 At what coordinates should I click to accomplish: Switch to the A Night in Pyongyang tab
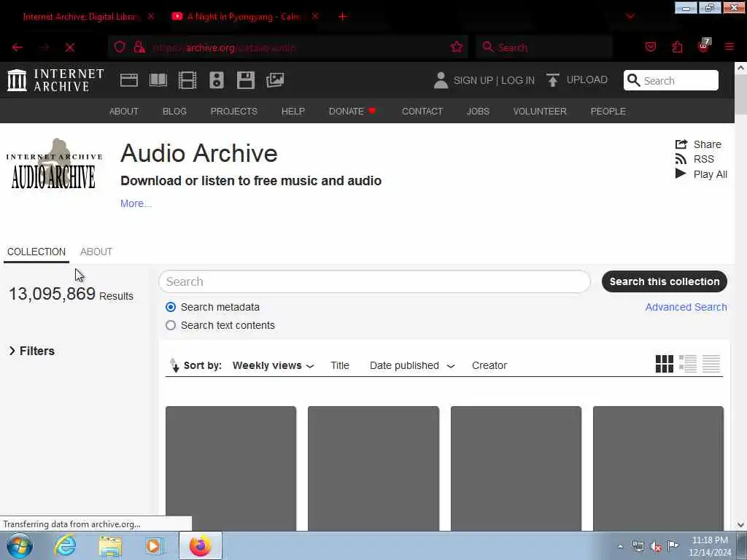pyautogui.click(x=243, y=17)
